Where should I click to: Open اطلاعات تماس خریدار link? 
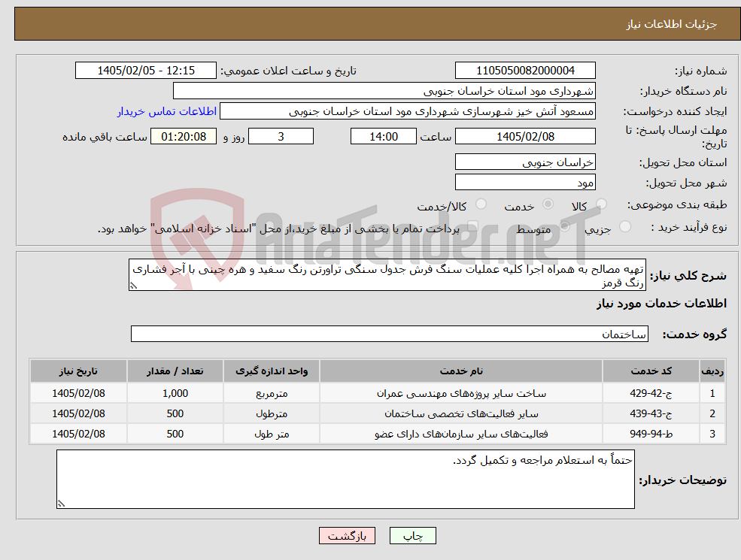coord(167,111)
